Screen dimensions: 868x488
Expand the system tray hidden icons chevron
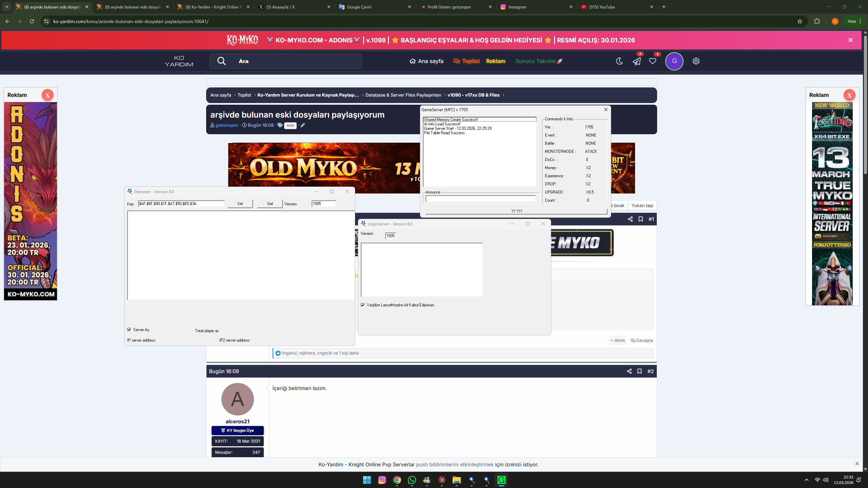(807, 480)
